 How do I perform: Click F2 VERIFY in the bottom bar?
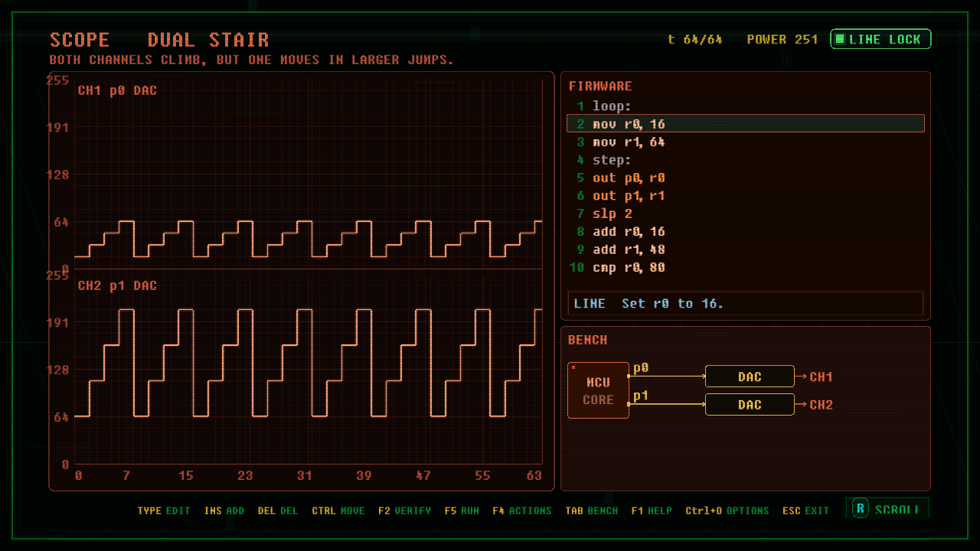(404, 510)
